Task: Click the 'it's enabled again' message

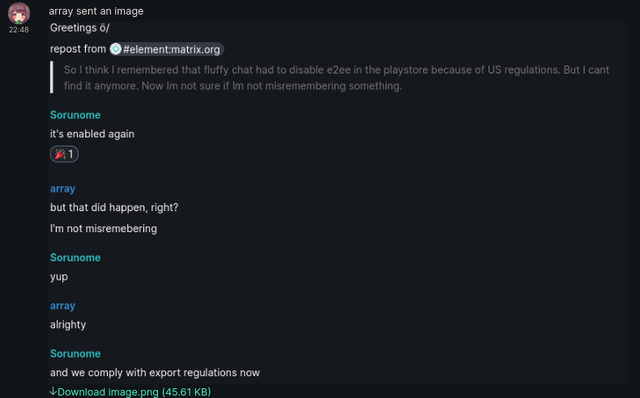Action: tap(92, 134)
